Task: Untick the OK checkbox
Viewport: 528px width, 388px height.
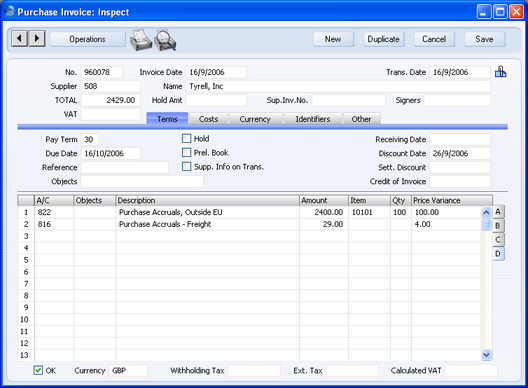Action: [x=38, y=370]
